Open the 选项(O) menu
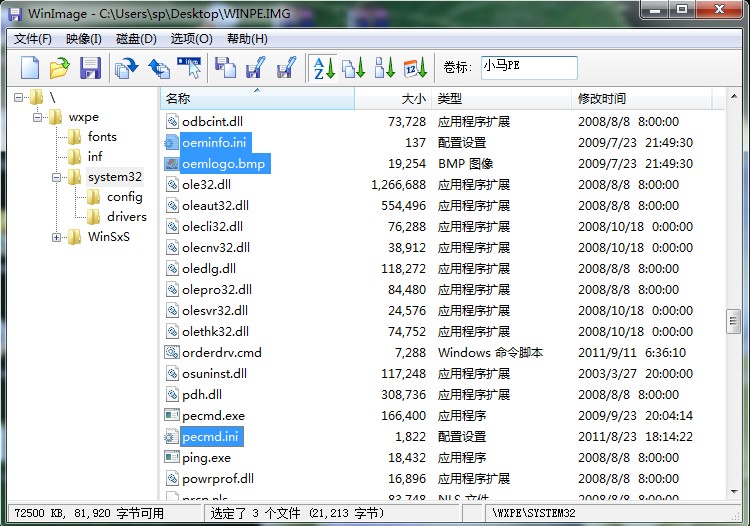Viewport: 750px width, 526px height. pyautogui.click(x=191, y=39)
